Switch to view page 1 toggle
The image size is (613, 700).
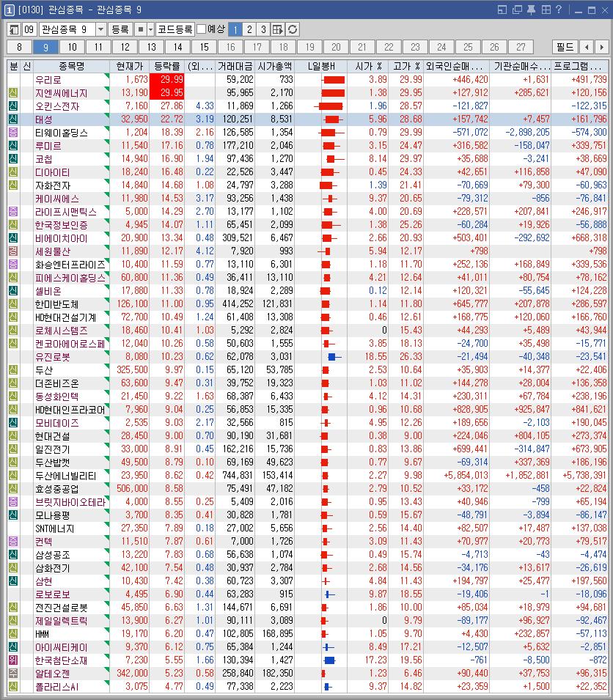235,29
